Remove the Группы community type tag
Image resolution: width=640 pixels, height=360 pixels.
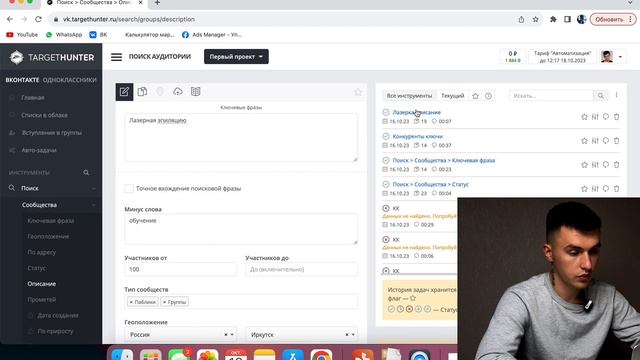point(164,302)
